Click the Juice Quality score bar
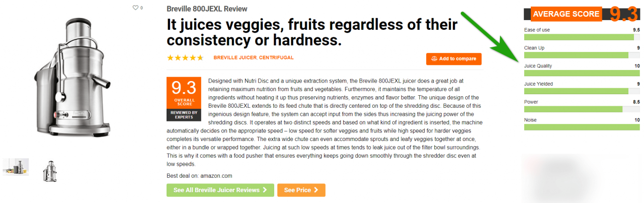Screen dimensions: 644x203 click(582, 73)
